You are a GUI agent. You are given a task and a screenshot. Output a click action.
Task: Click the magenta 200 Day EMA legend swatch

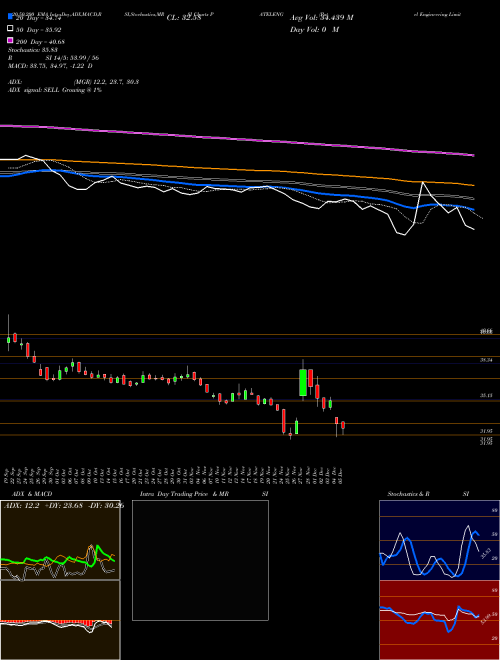click(10, 40)
